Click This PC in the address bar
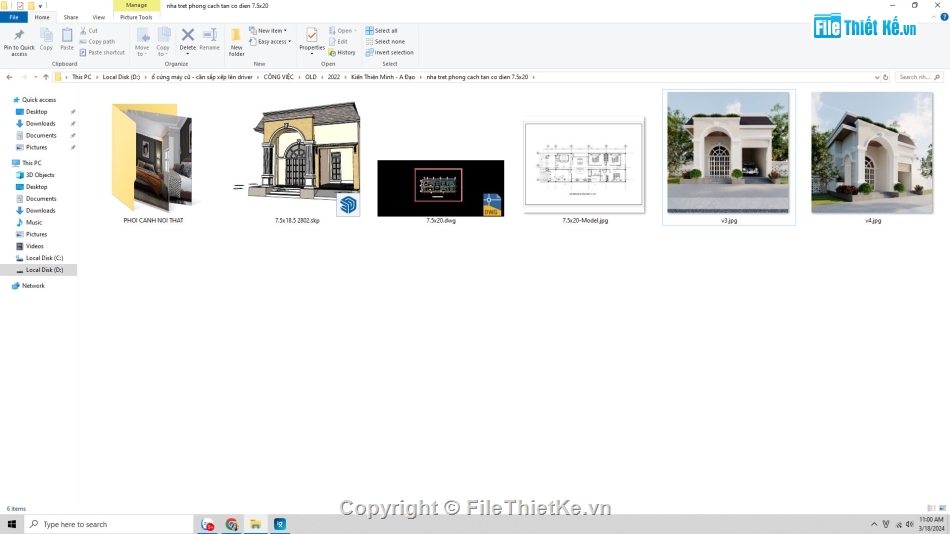The image size is (950, 534). point(82,77)
